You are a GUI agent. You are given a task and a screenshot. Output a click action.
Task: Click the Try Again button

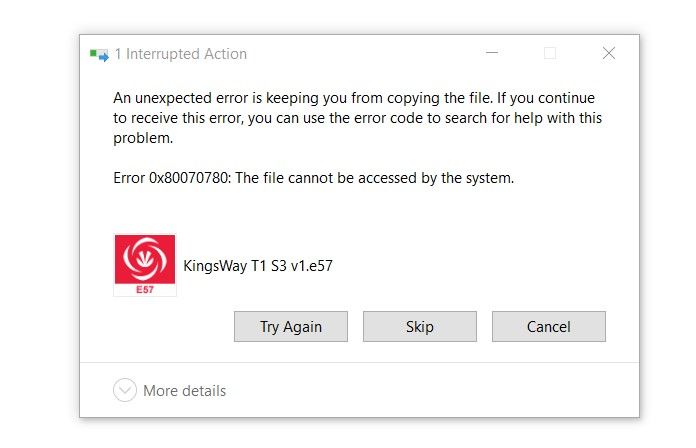290,327
